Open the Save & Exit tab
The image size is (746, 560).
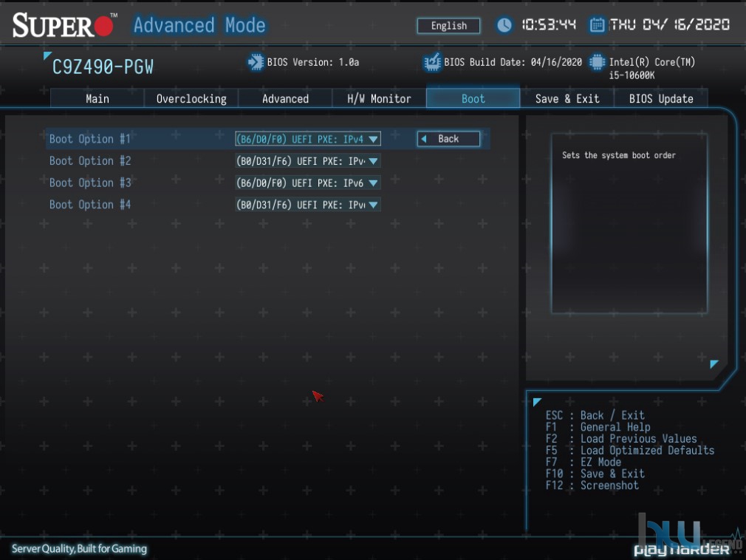(x=567, y=98)
